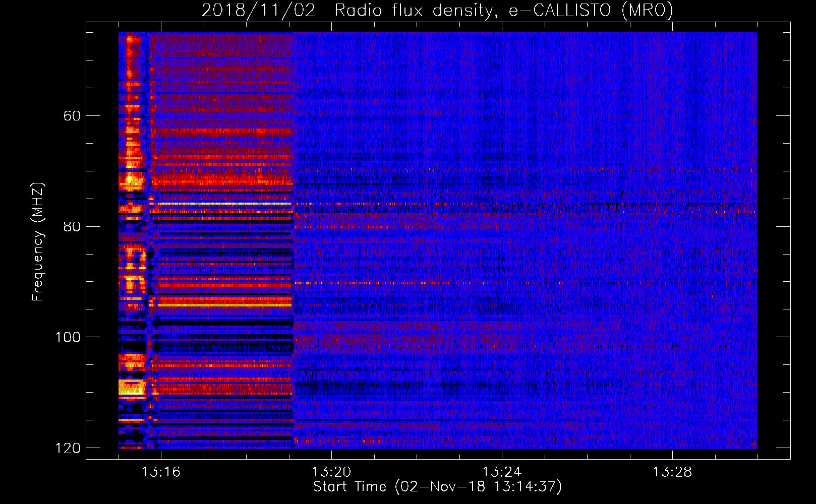Screen dimensions: 816x504
Task: Click the 60 frequency tick label
Action: pos(72,116)
